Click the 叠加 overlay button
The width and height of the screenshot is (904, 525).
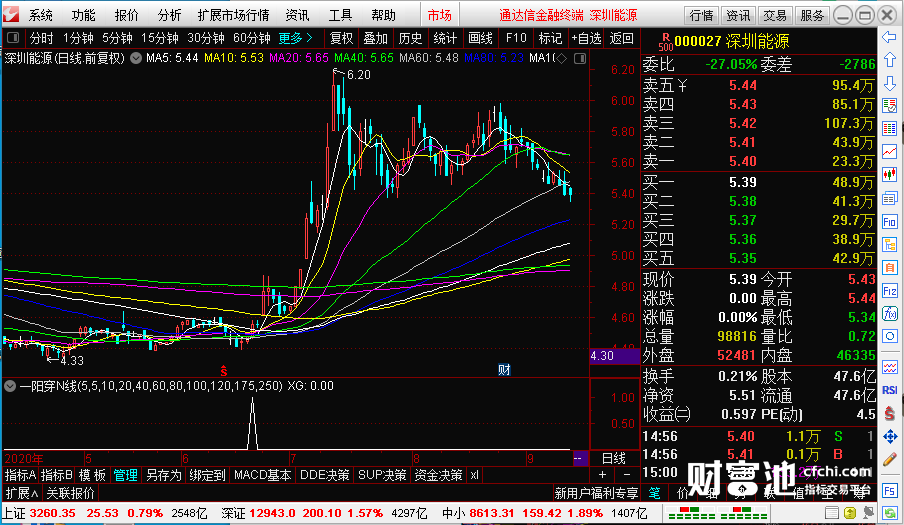pyautogui.click(x=375, y=39)
